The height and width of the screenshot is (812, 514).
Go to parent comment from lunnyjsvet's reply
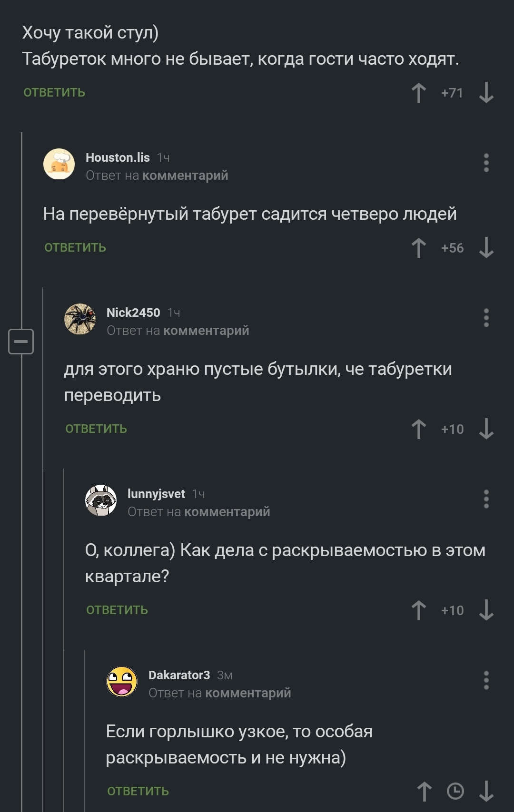pos(227,512)
